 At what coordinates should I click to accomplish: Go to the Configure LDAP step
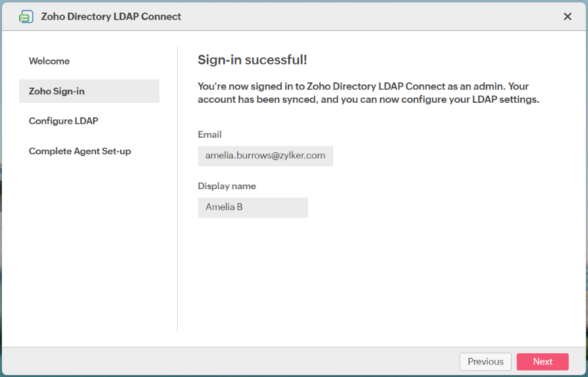tap(63, 121)
